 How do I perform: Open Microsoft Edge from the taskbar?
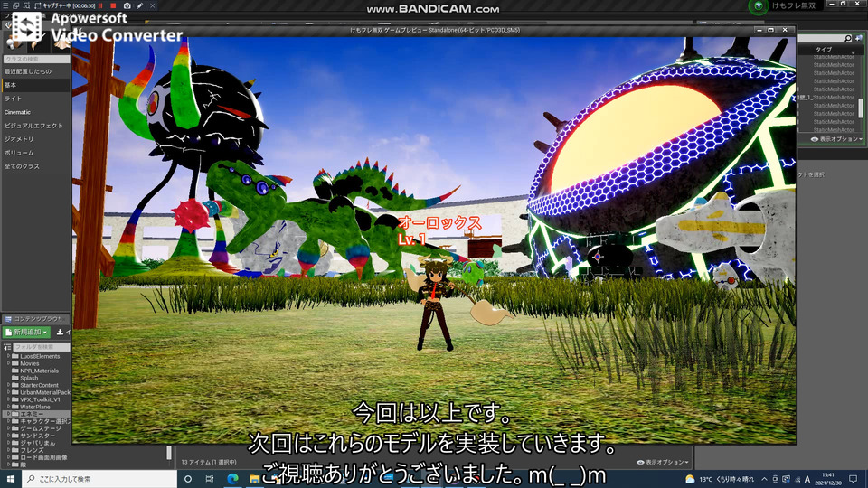(x=232, y=479)
